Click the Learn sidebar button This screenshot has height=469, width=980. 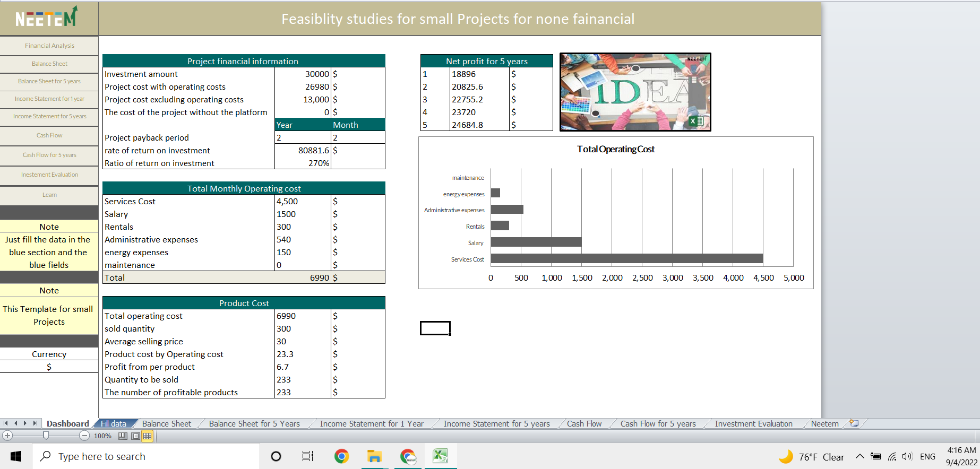[x=49, y=195]
